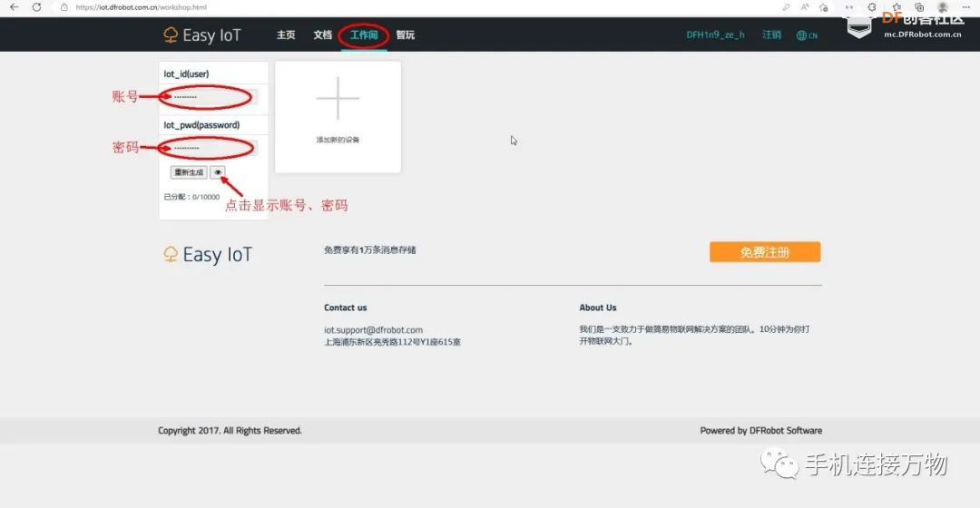Click the orange 免费注册 button
This screenshot has height=508, width=980.
click(x=765, y=252)
